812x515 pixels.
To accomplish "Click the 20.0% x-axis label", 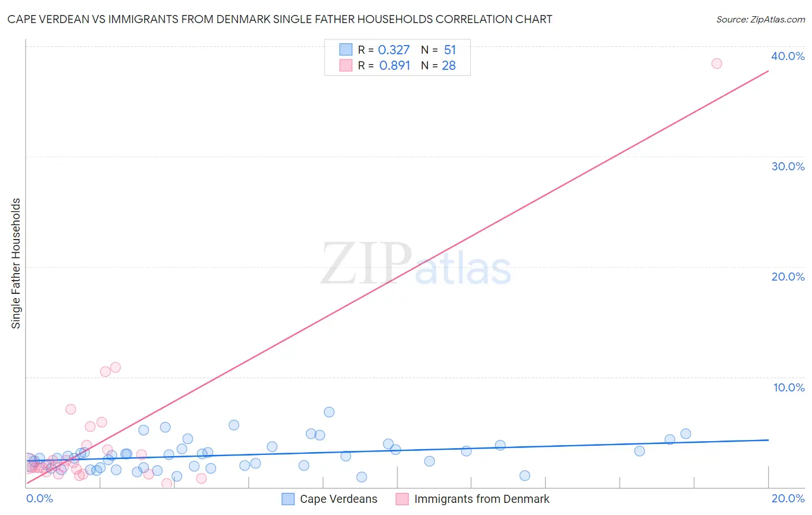I will (788, 498).
